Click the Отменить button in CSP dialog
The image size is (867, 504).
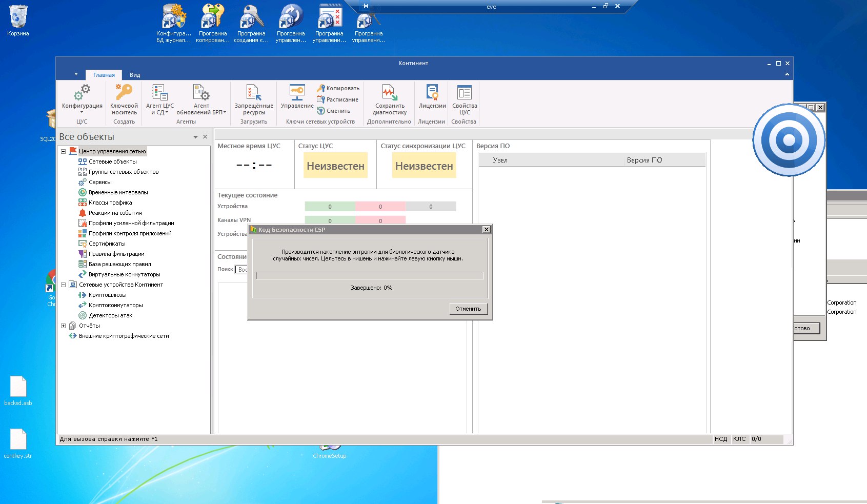coord(468,309)
